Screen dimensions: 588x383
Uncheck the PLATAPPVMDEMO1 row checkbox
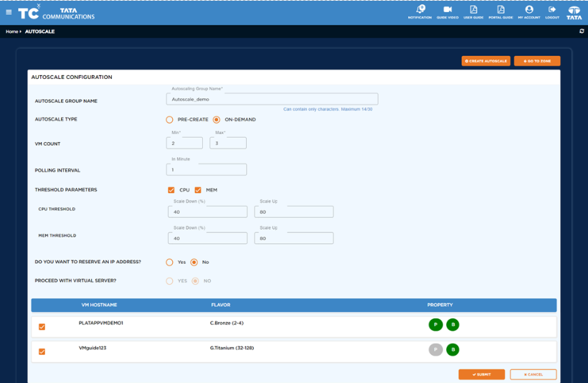tap(42, 327)
